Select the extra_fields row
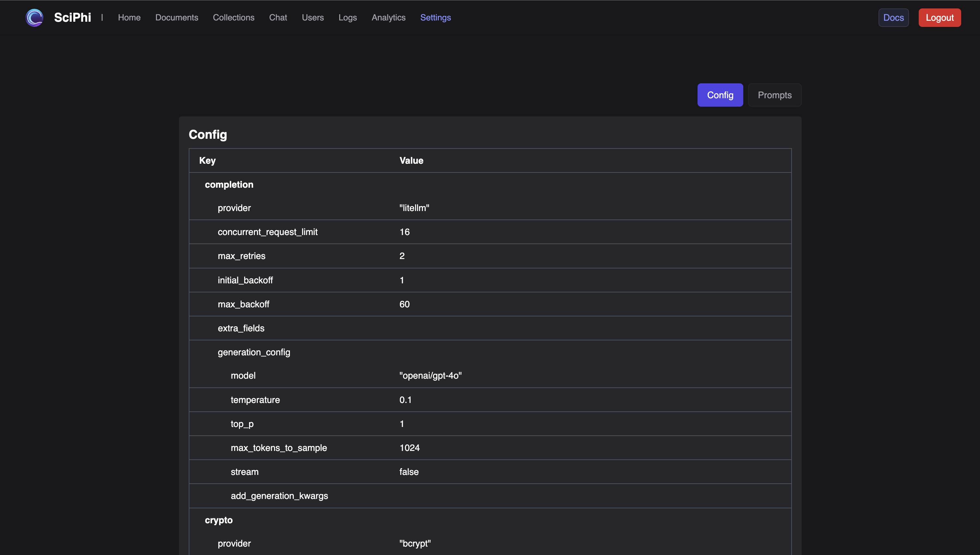Screen dimensions: 980x555 coord(490,328)
